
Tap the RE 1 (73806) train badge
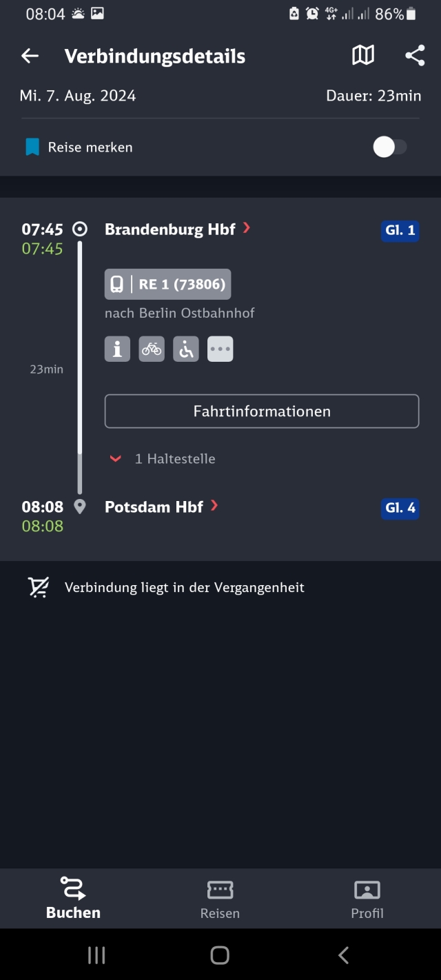pyautogui.click(x=168, y=284)
